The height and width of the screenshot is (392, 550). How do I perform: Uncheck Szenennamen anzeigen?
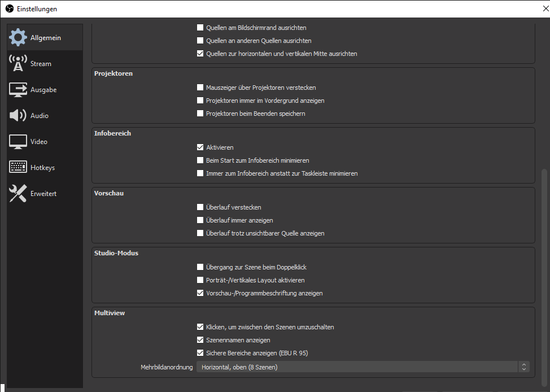[x=200, y=340]
